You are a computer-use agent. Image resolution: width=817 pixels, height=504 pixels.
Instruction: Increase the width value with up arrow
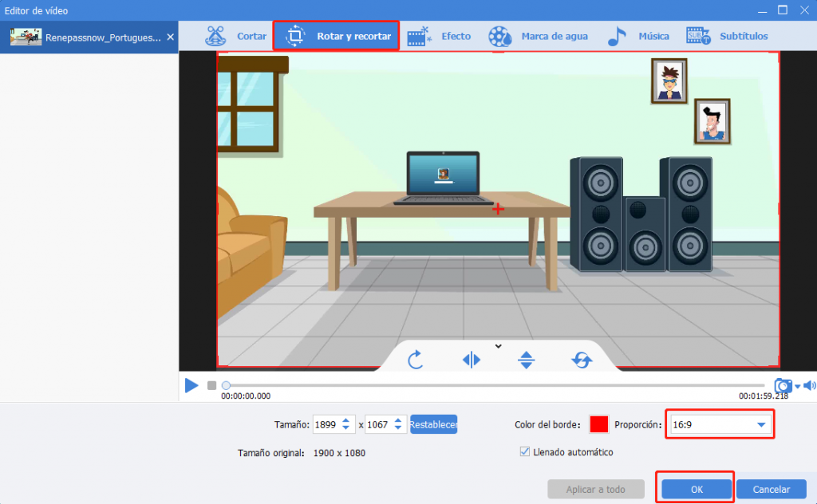346,420
